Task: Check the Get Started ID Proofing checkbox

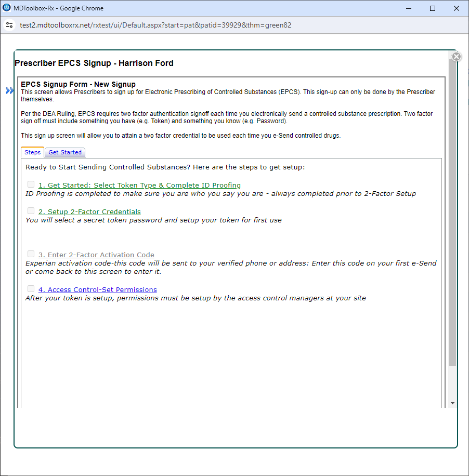Action: [31, 184]
